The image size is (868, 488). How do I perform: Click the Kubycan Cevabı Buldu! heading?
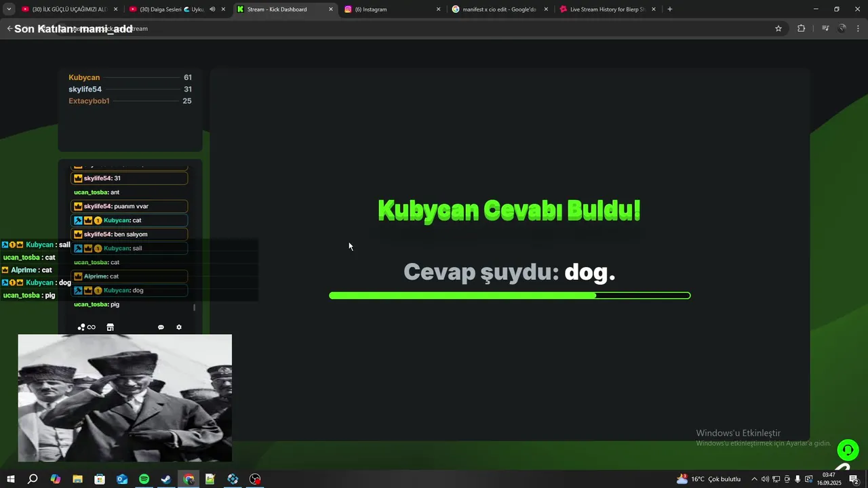(509, 210)
